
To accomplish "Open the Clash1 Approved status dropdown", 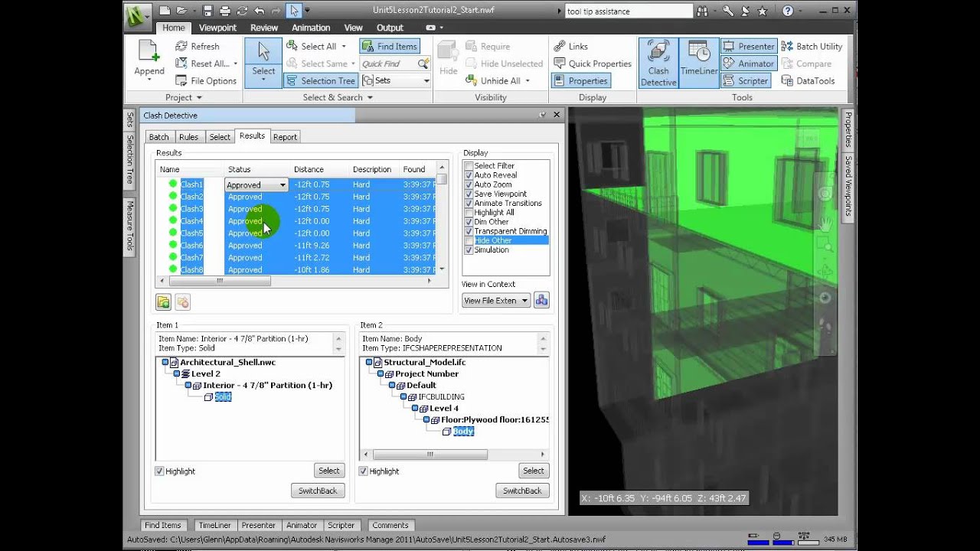I will [283, 184].
